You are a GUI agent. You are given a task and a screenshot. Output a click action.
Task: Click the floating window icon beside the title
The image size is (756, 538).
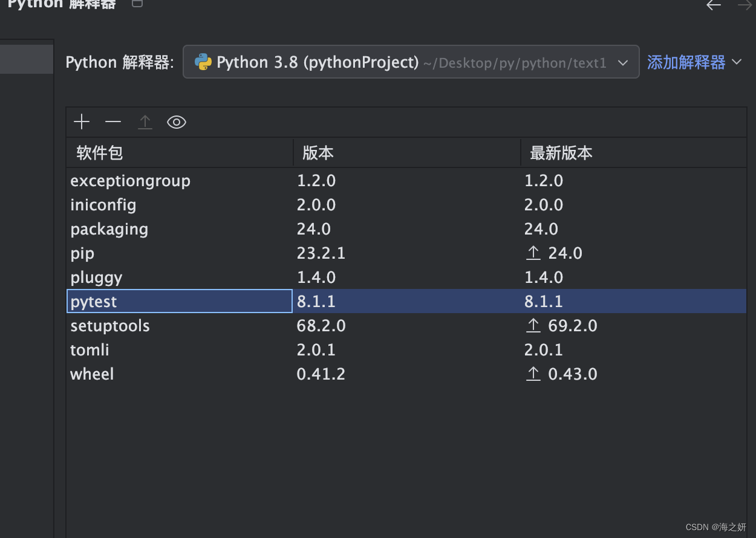click(x=137, y=3)
